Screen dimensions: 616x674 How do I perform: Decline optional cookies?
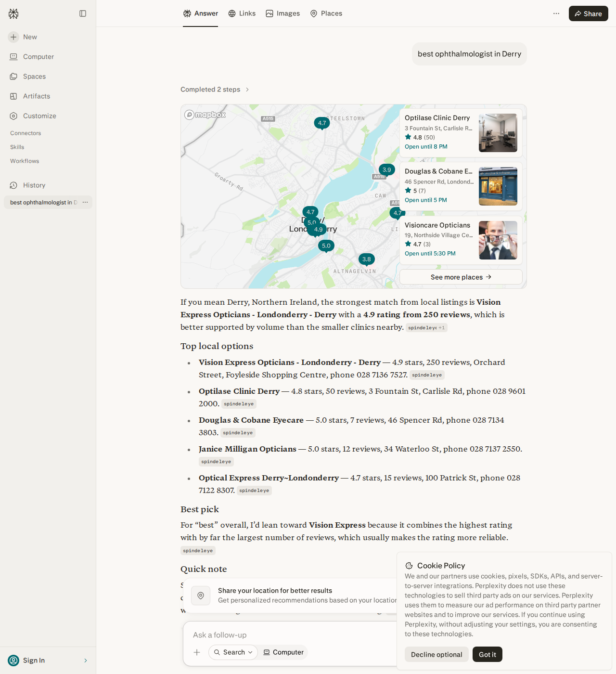tap(436, 654)
